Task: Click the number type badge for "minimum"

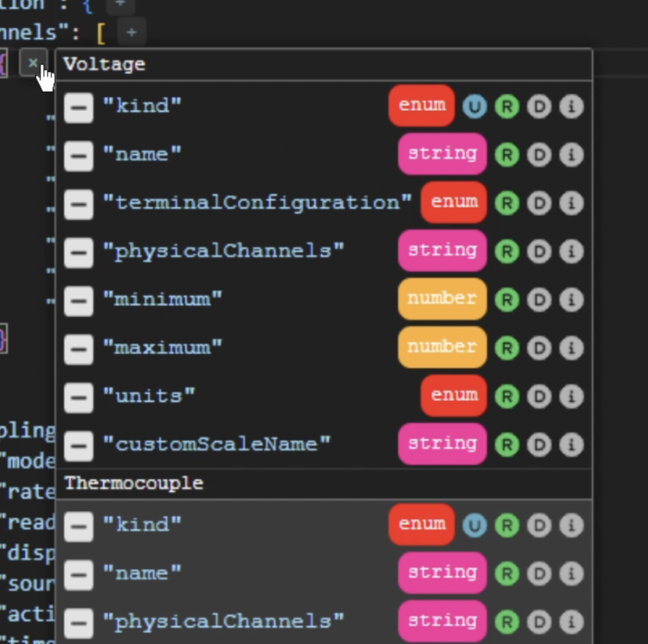Action: (442, 299)
